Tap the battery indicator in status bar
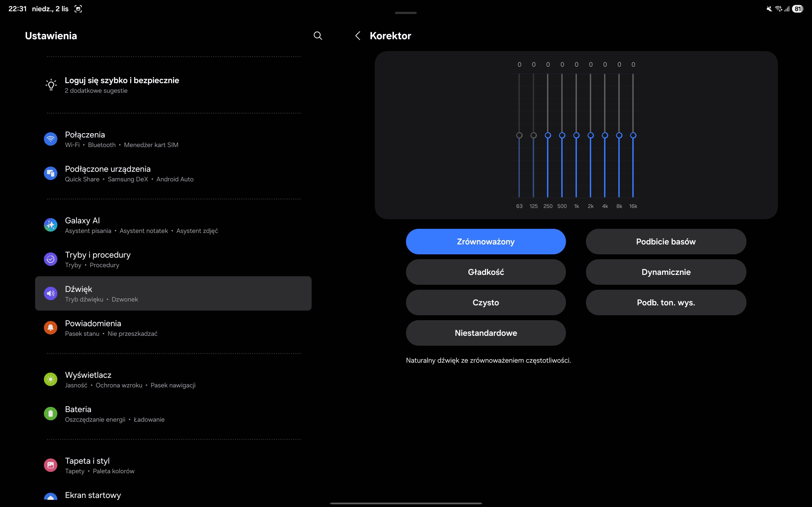812x507 pixels. coord(797,9)
